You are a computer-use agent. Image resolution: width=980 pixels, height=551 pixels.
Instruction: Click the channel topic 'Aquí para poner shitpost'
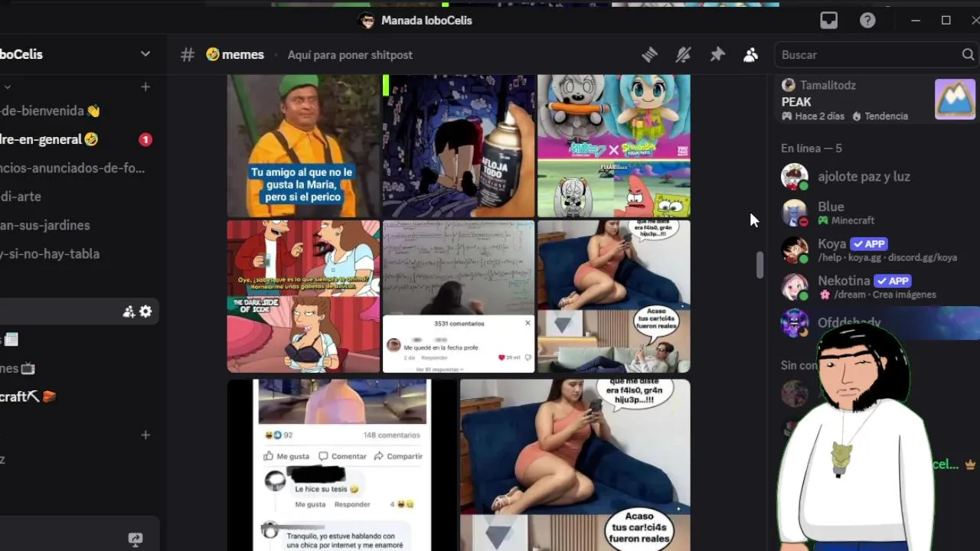[350, 55]
